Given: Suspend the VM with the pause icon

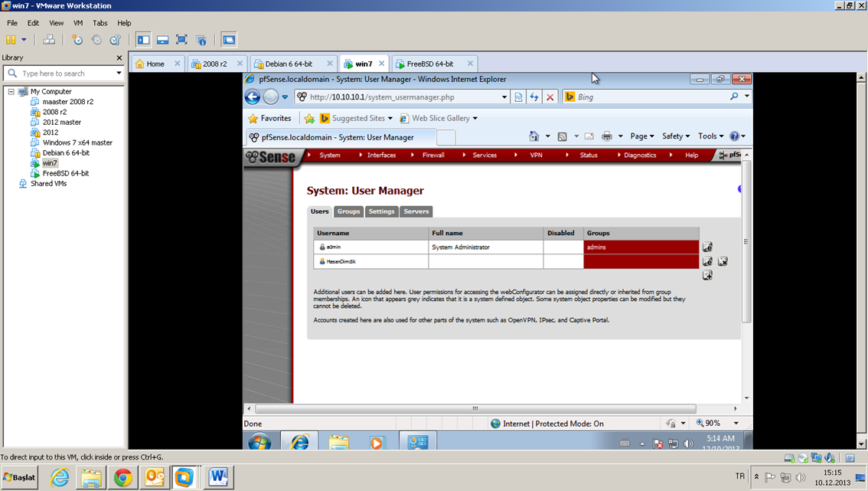Looking at the screenshot, I should (x=11, y=40).
